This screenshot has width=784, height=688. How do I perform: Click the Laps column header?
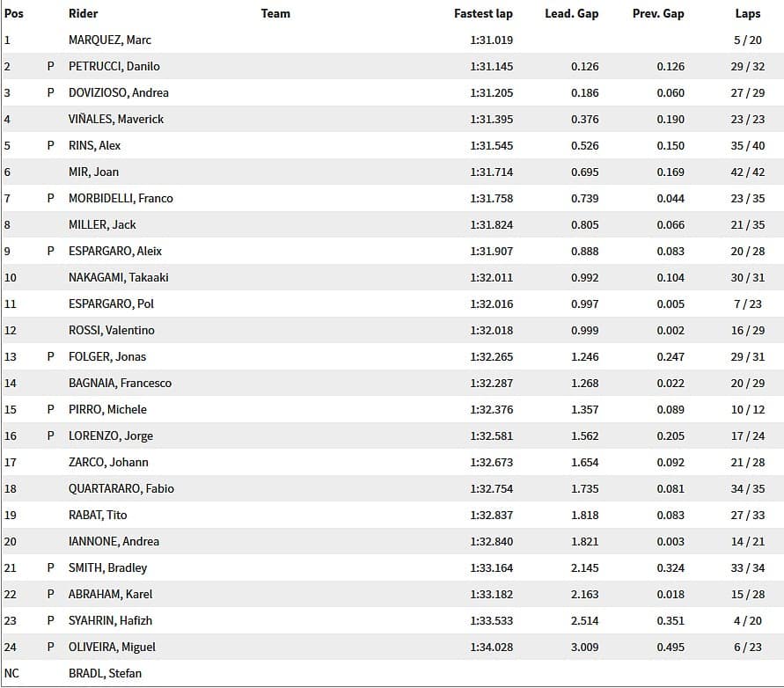point(748,13)
